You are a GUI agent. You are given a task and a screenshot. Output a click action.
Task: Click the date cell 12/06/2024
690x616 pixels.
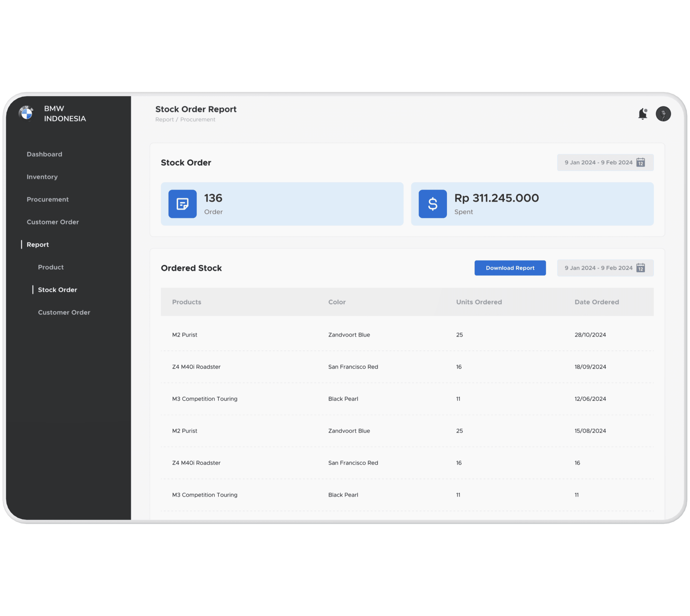[590, 399]
